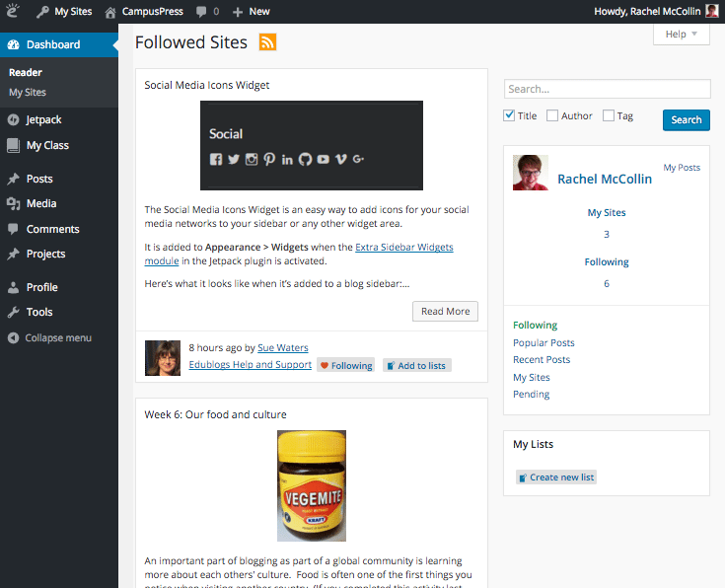Click the Comments sidebar icon
The height and width of the screenshot is (588, 725).
pyautogui.click(x=14, y=229)
